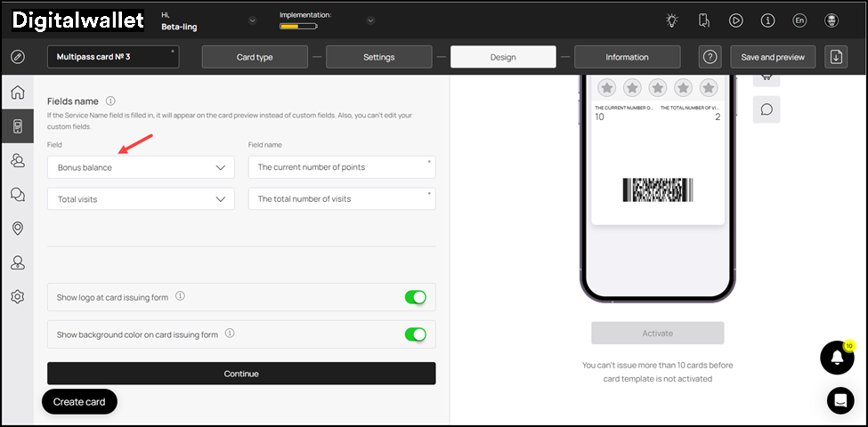
Task: Click info icon next to Fields name
Action: tap(110, 101)
